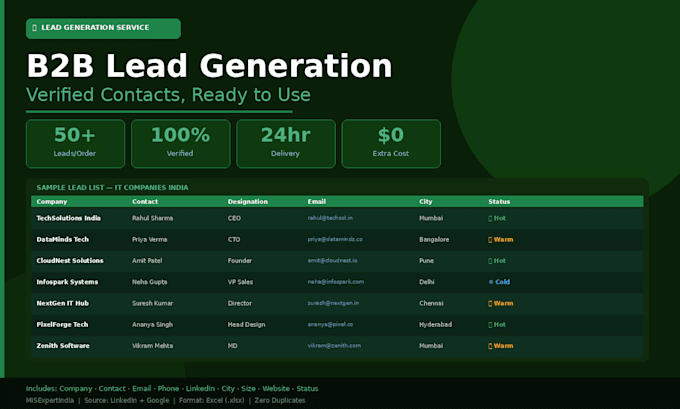Screen dimensions: 680x409
Task: Click the MD designation cell
Action: click(232, 346)
